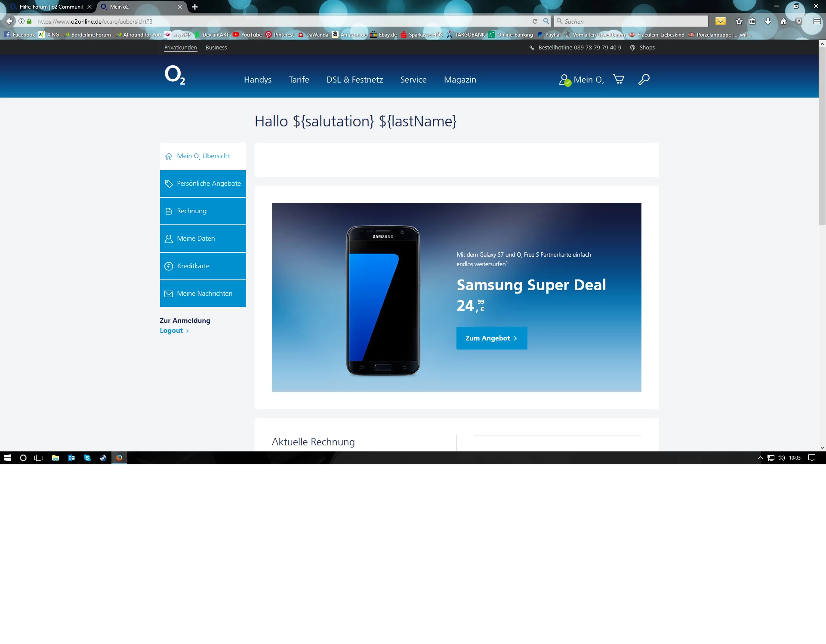Open Rechnung in sidebar menu

[x=203, y=211]
